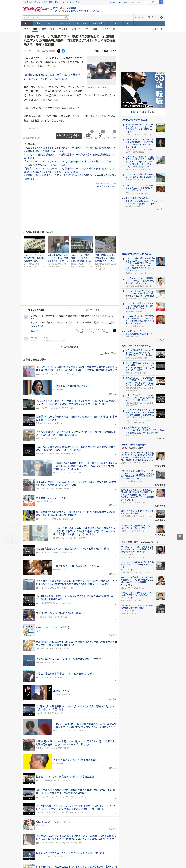
Task: Select the 有料 main tab
Action: [x=129, y=23]
